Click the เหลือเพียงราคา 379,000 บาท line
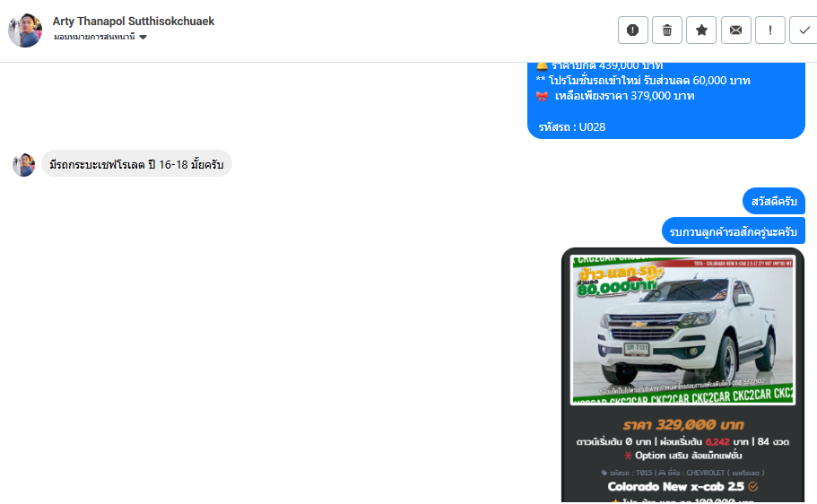Image resolution: width=817 pixels, height=504 pixels. (x=615, y=96)
